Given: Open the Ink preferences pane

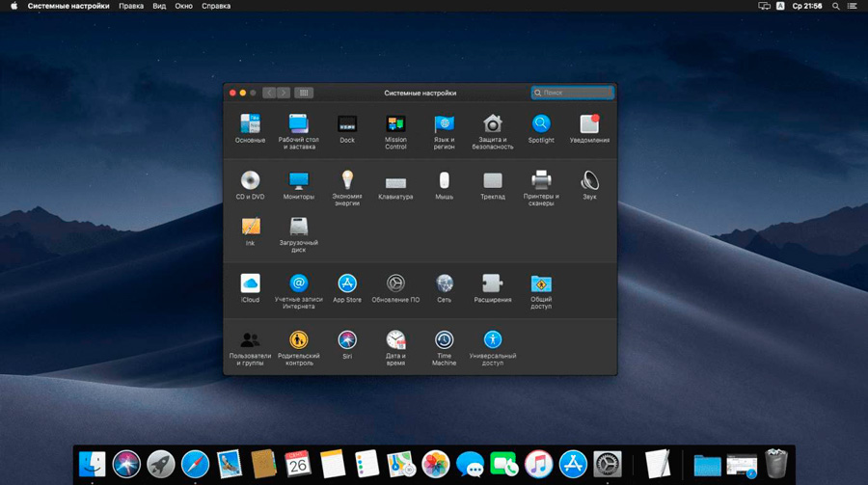Looking at the screenshot, I should click(x=250, y=231).
